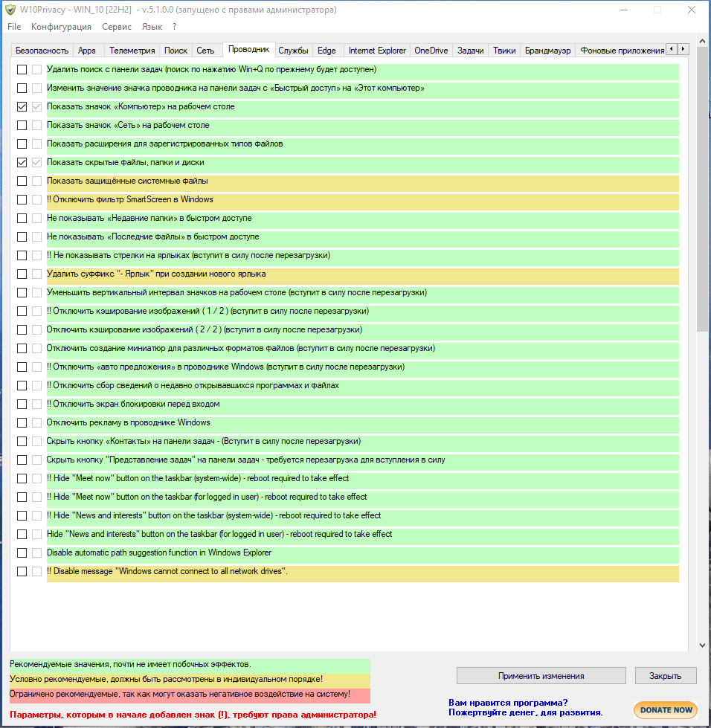Open the File menu
The width and height of the screenshot is (711, 728).
[14, 27]
